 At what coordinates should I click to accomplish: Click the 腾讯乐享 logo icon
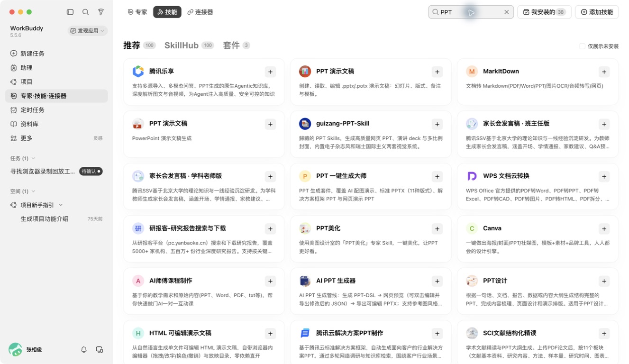tap(138, 72)
